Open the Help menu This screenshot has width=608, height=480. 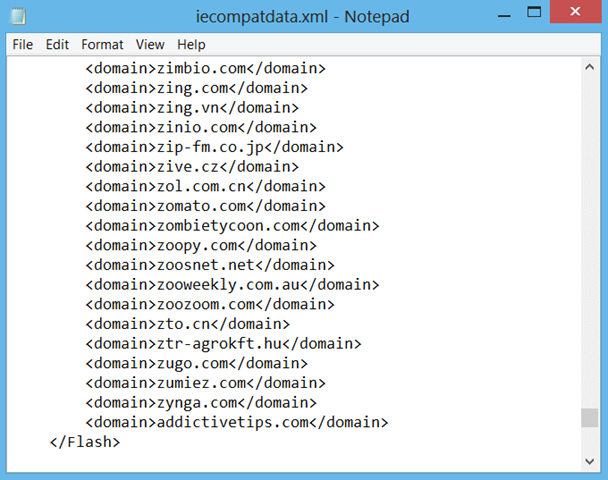click(x=191, y=45)
